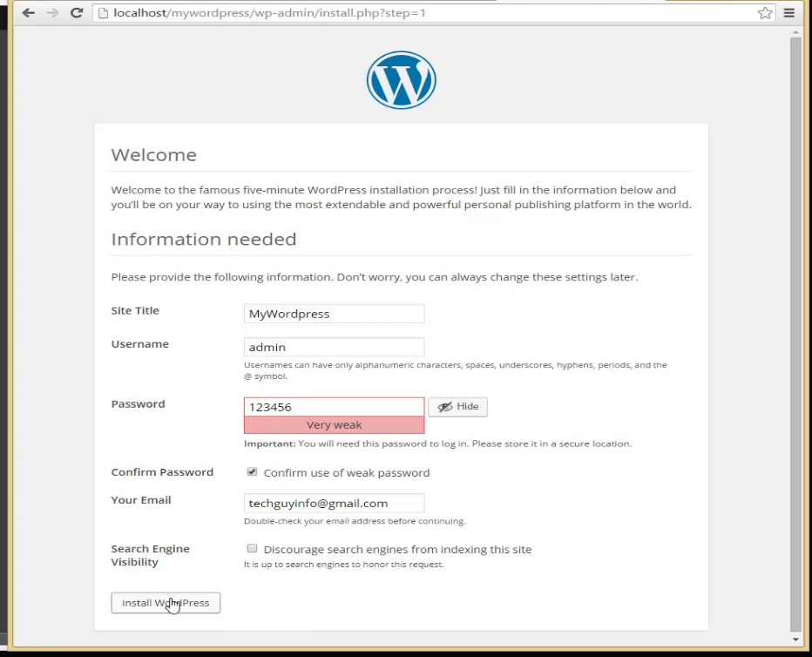The width and height of the screenshot is (812, 657).
Task: Reload the current page
Action: point(77,13)
